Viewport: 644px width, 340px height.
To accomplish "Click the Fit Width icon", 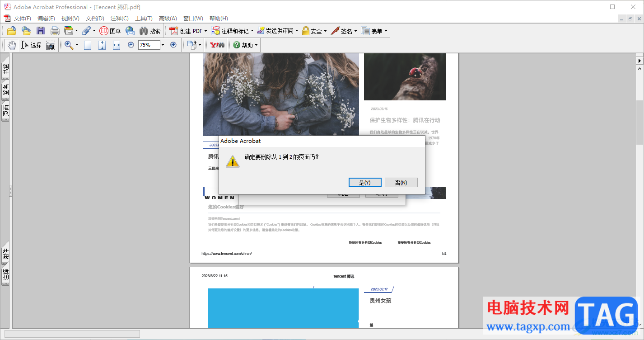I will tap(117, 45).
